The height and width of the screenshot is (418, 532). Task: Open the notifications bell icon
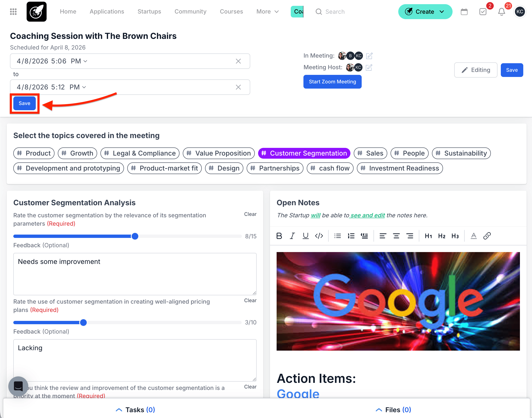[x=501, y=11]
